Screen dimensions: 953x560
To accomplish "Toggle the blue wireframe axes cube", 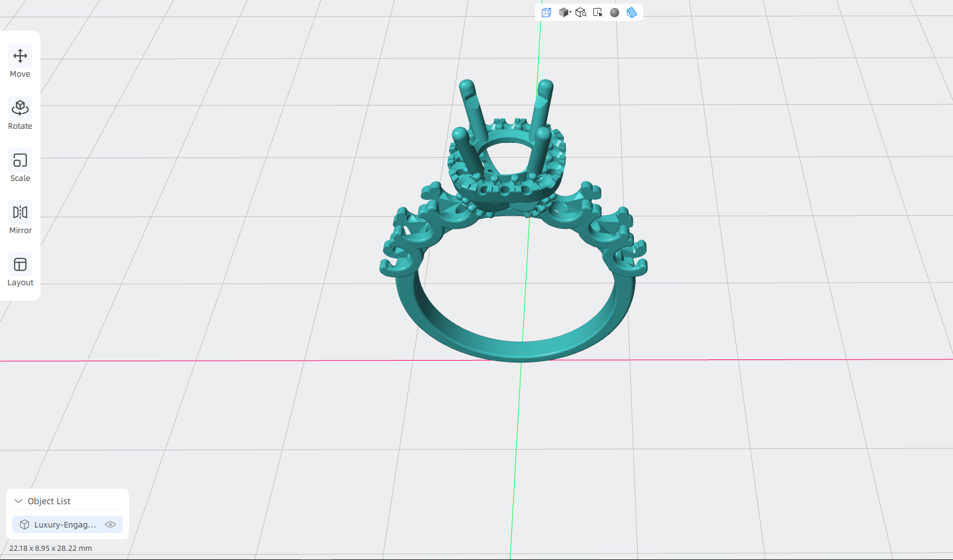I will point(546,12).
